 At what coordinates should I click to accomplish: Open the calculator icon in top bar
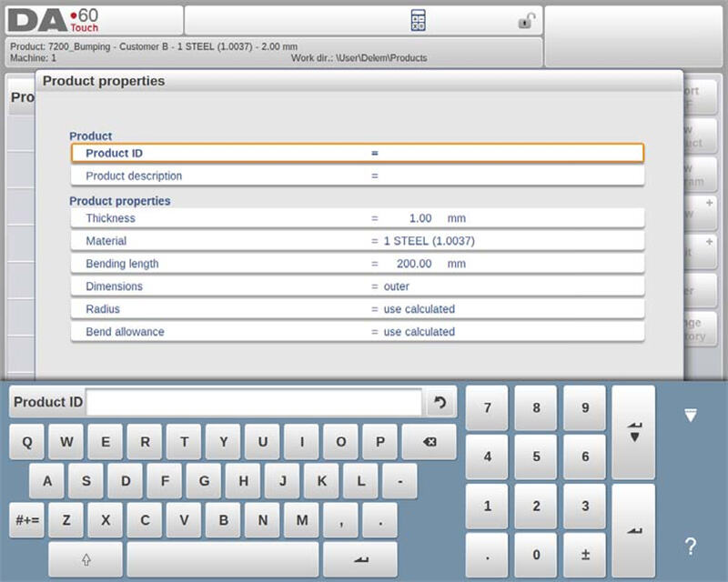[x=419, y=20]
